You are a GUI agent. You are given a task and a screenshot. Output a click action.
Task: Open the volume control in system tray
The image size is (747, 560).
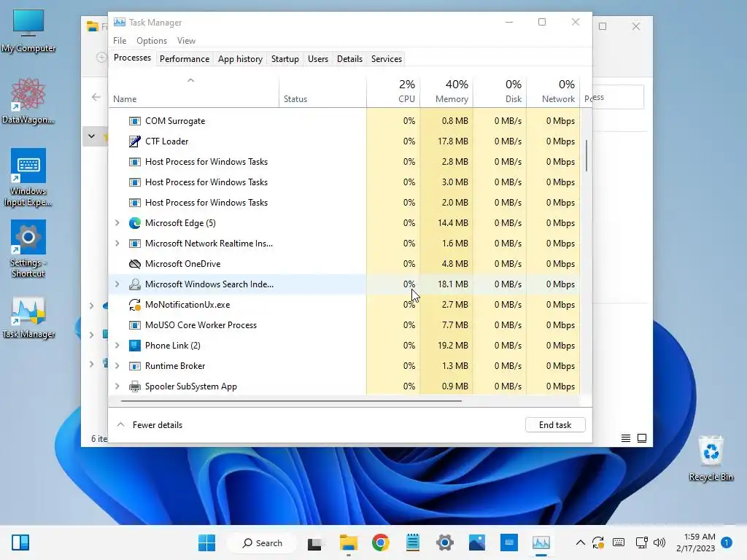[x=659, y=542]
